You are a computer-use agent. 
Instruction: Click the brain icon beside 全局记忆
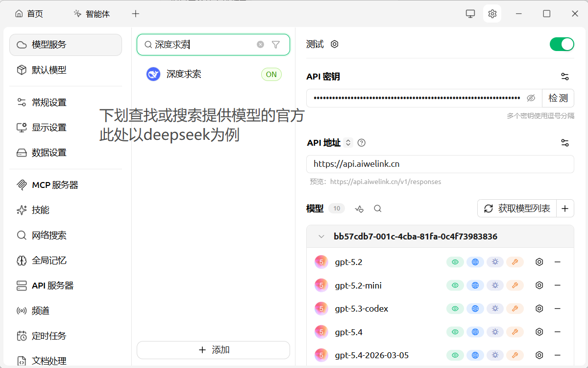click(x=22, y=261)
